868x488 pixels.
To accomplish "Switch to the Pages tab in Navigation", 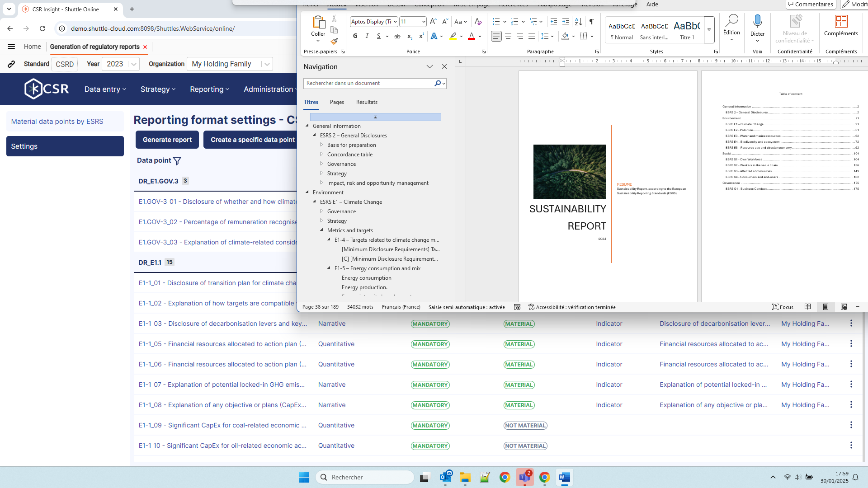I will click(x=337, y=102).
